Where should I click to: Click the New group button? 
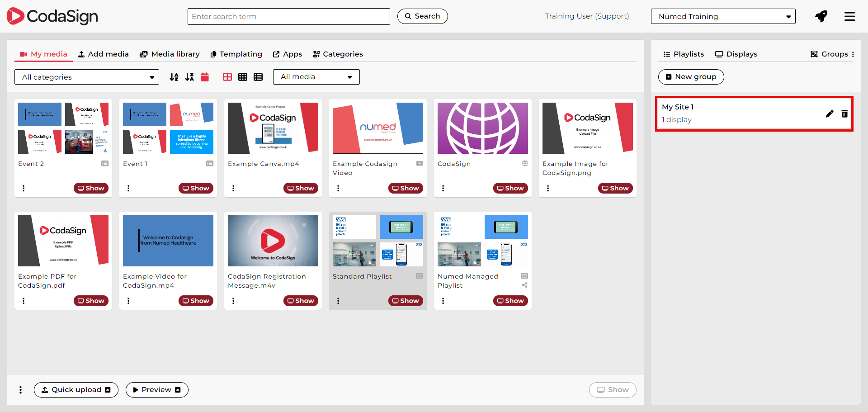point(691,77)
